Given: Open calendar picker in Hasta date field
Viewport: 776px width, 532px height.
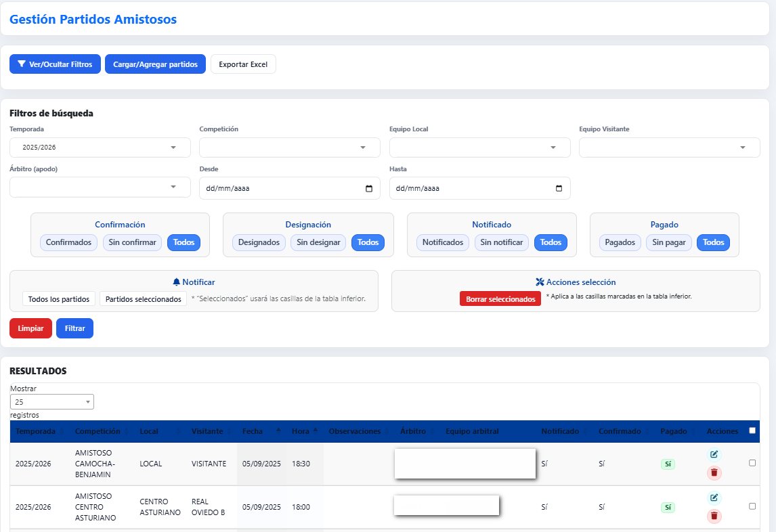Looking at the screenshot, I should pos(559,189).
